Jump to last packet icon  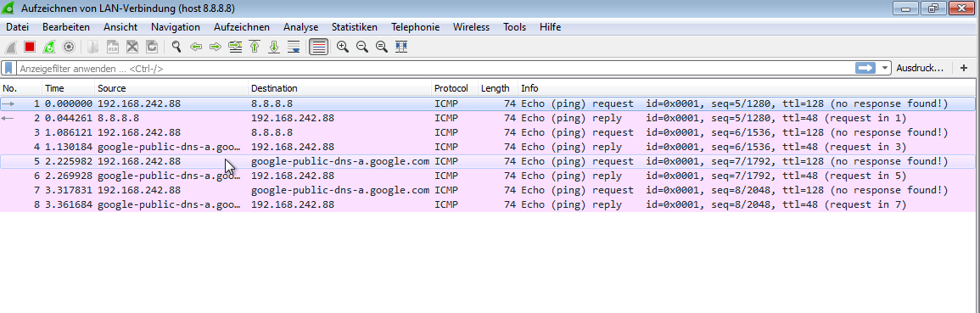pyautogui.click(x=274, y=47)
